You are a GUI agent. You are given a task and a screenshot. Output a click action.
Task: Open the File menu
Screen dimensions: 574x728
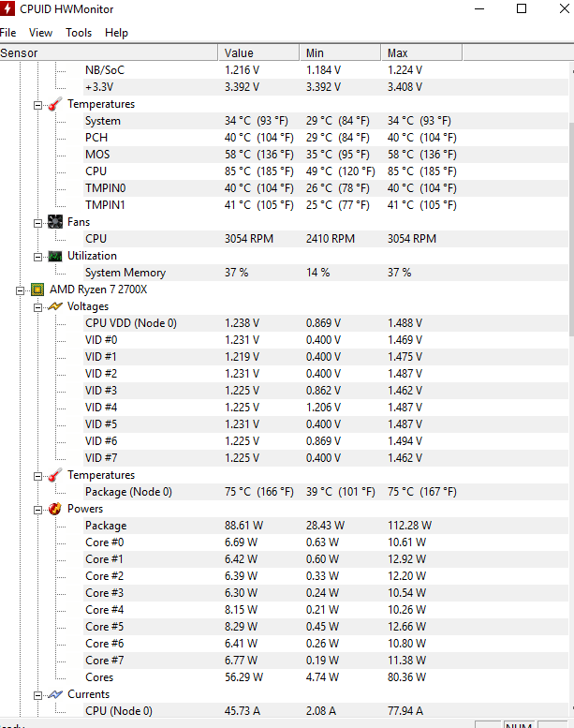click(8, 33)
